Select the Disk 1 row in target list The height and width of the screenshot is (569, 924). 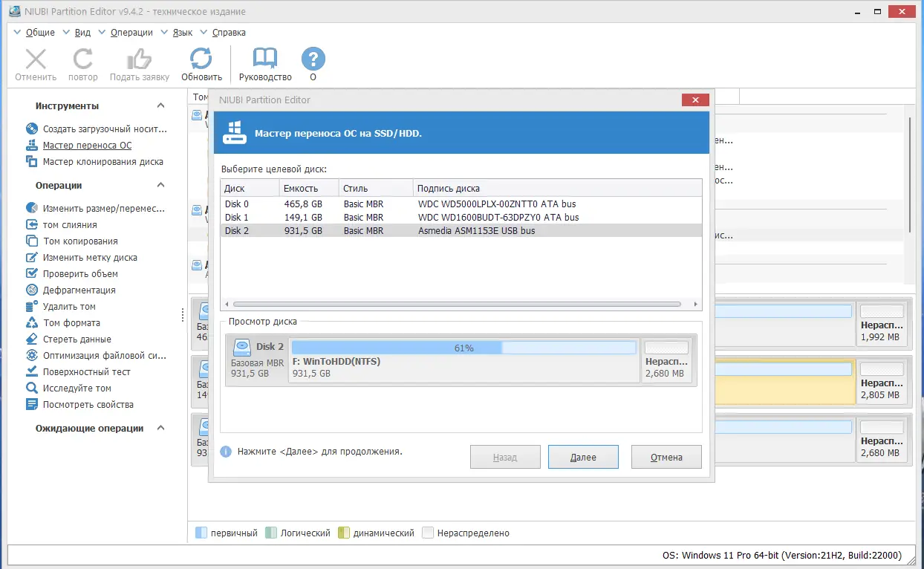[x=461, y=218]
